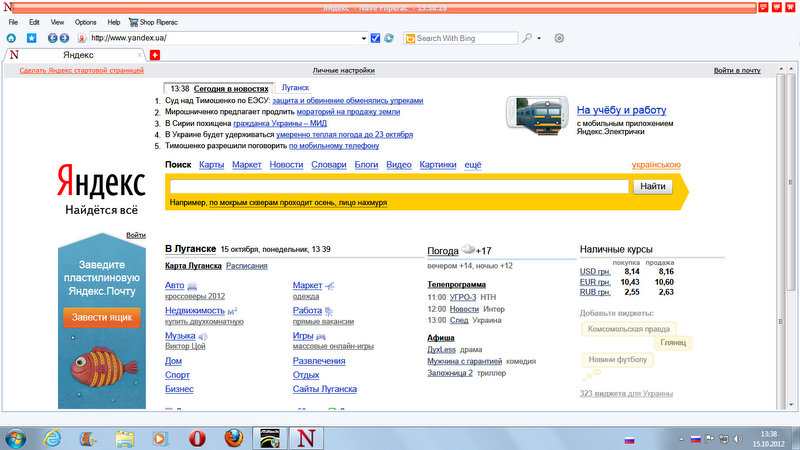Open the USD грн. exchange rate link
Screen dimensions: 800x450
[x=595, y=272]
